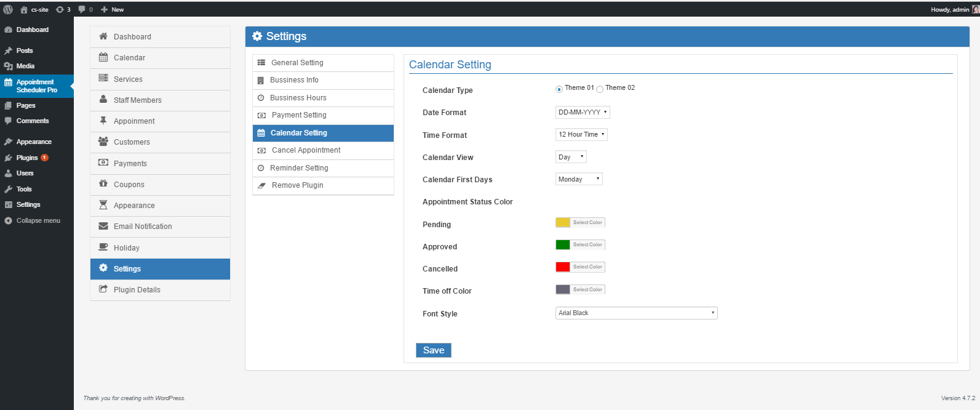Click the calendar icon beside Calendar
This screenshot has height=410, width=980.
click(x=103, y=57)
